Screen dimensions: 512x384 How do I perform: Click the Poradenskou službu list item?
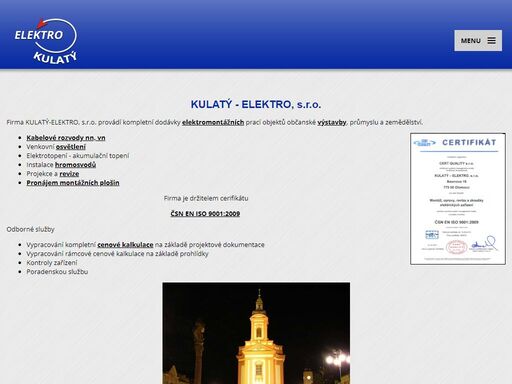[57, 272]
